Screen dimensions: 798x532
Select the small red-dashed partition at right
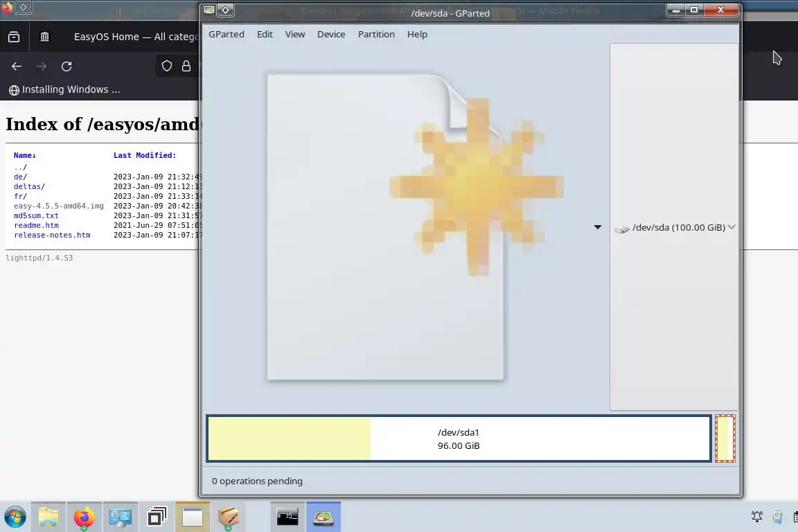725,438
